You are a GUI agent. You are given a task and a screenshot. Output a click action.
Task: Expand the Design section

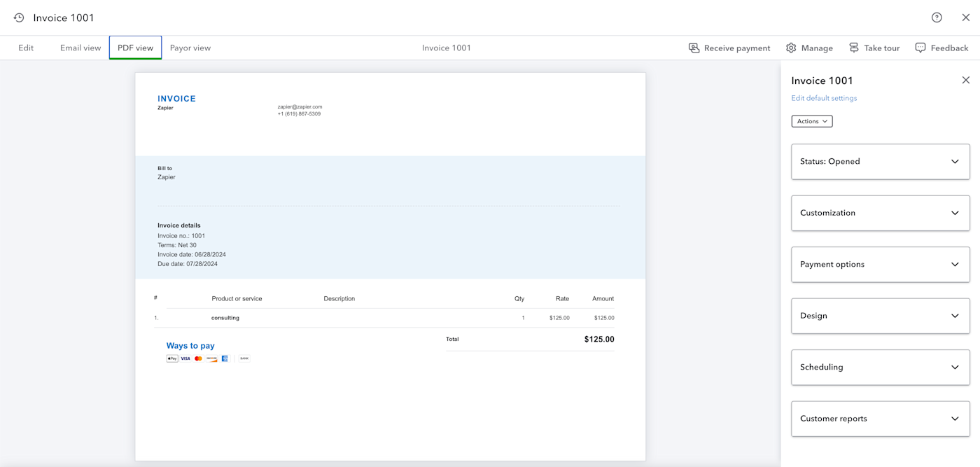881,316
